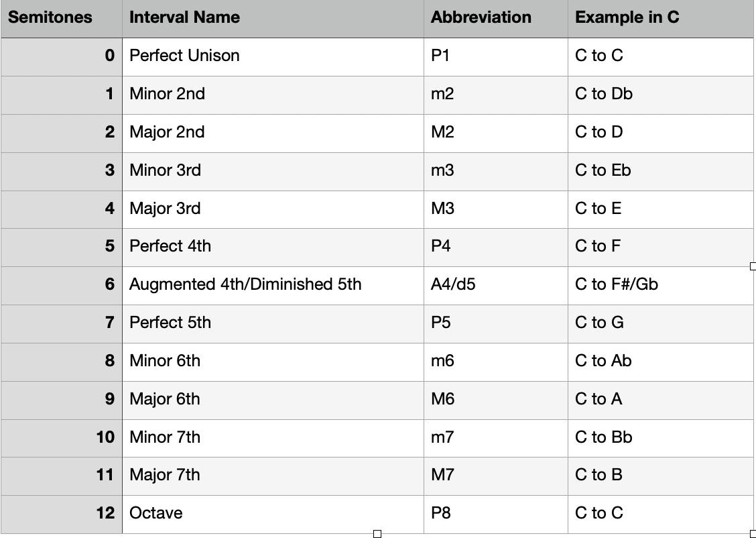
Task: Click the Minor 7th cell
Action: [x=273, y=438]
